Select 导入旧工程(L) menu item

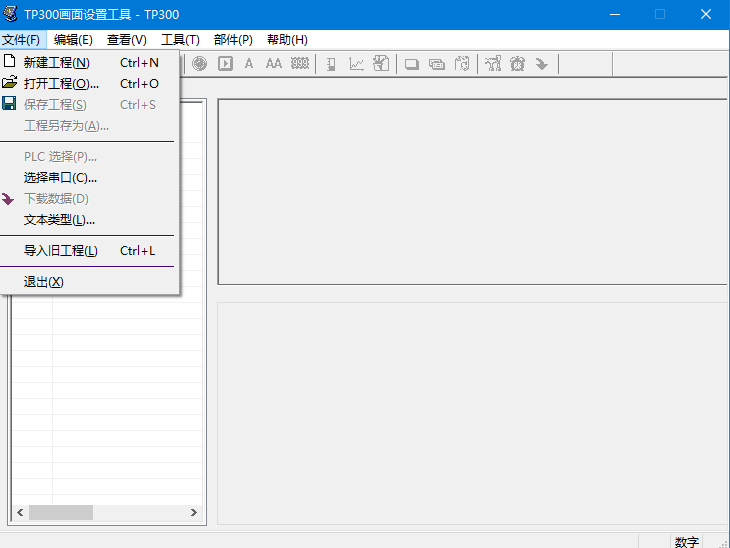60,251
